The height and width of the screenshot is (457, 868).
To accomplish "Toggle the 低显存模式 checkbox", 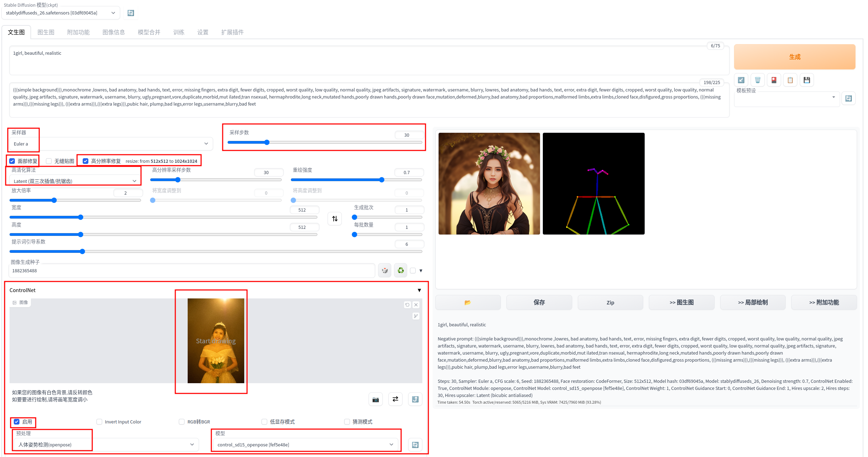I will [264, 422].
